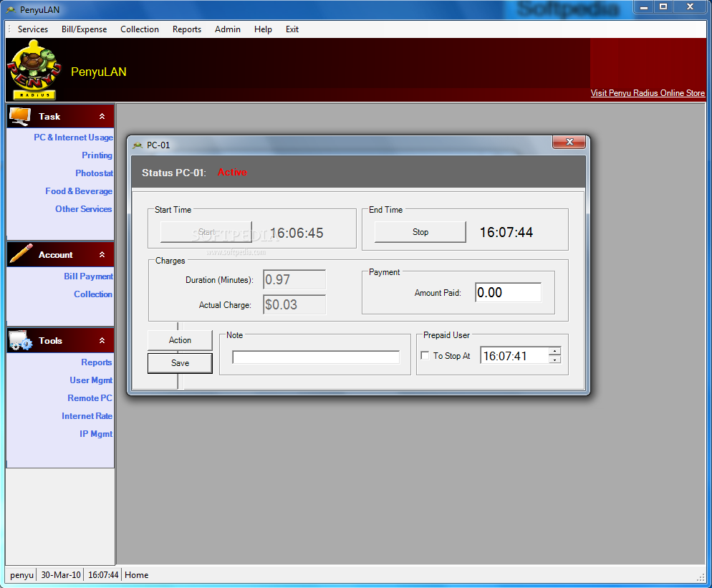The image size is (712, 588).
Task: Open IP Mgmt tool
Action: click(96, 434)
